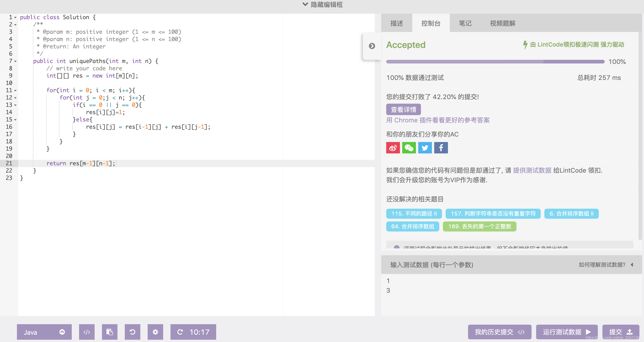Fold inner for loop at line 12

[16, 98]
